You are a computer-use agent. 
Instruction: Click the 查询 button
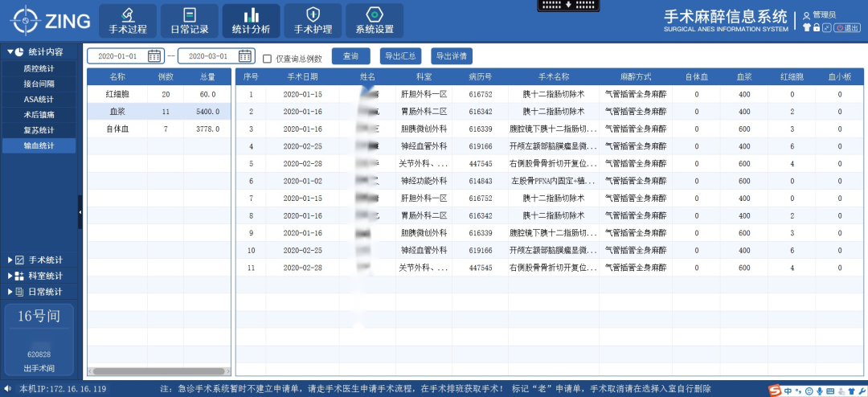point(351,56)
